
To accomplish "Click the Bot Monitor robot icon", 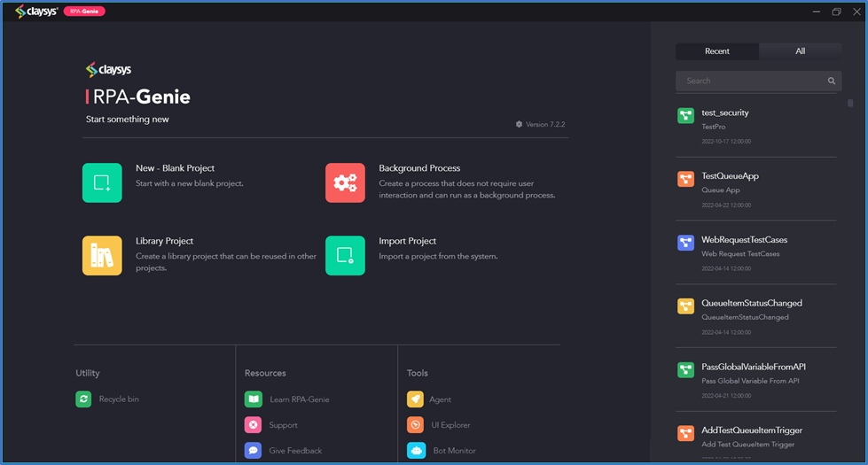I will click(417, 450).
